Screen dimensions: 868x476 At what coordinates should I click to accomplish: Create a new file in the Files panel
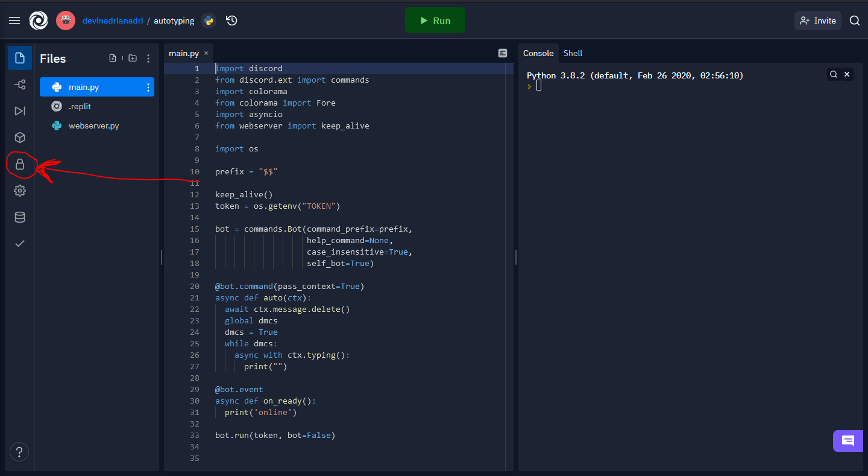click(113, 57)
